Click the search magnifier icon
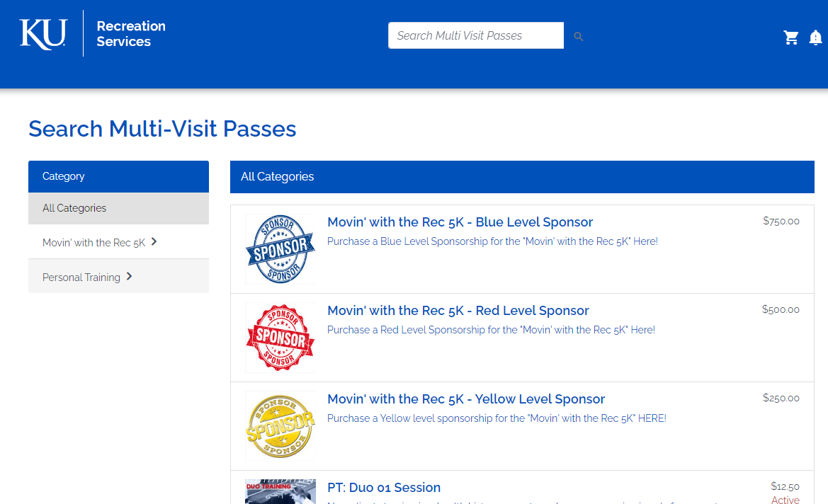 click(579, 37)
